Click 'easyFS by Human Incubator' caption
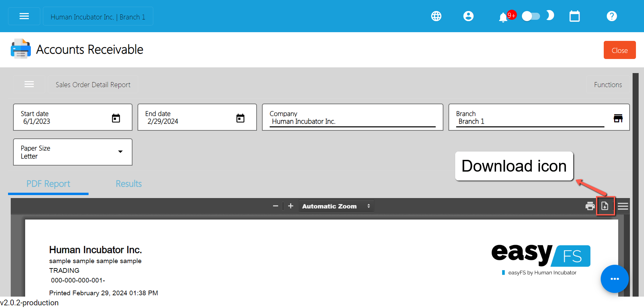The height and width of the screenshot is (308, 644). click(542, 272)
